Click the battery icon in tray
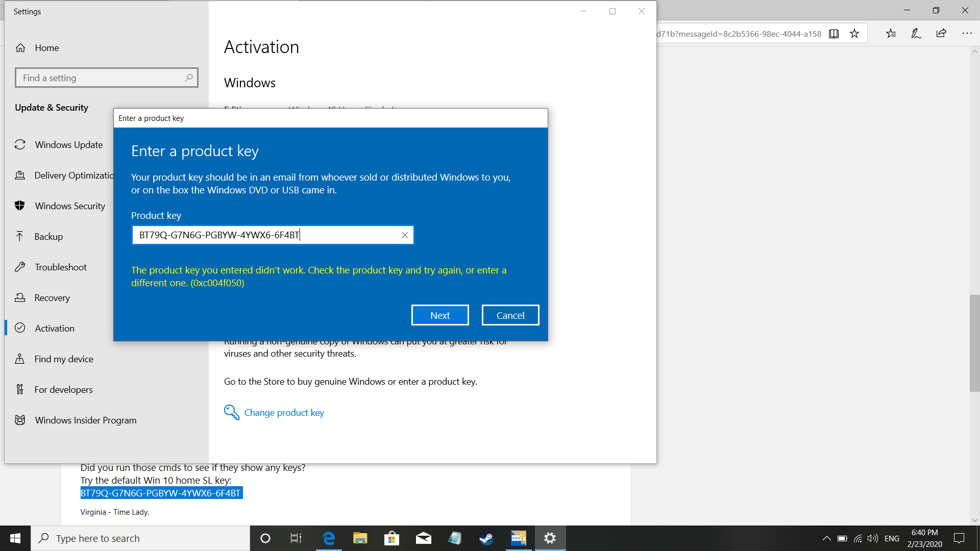980x551 pixels. point(842,538)
